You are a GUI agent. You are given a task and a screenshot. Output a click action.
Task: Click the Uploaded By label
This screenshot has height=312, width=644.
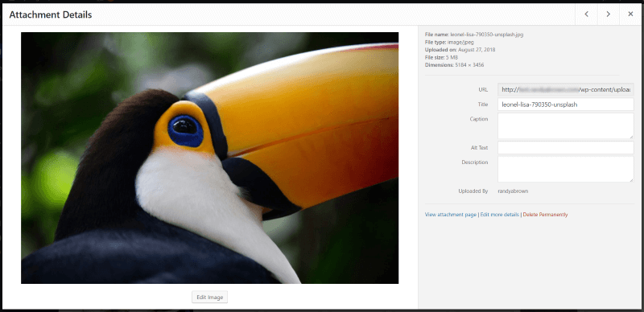pyautogui.click(x=473, y=191)
